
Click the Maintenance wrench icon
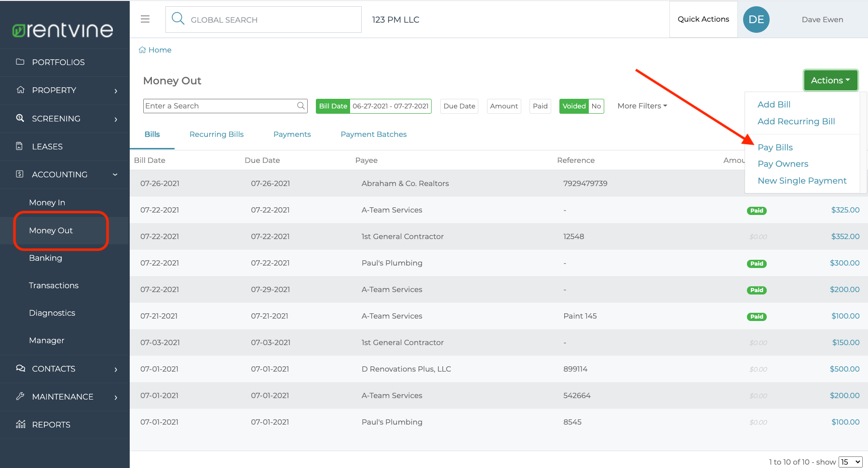point(20,396)
